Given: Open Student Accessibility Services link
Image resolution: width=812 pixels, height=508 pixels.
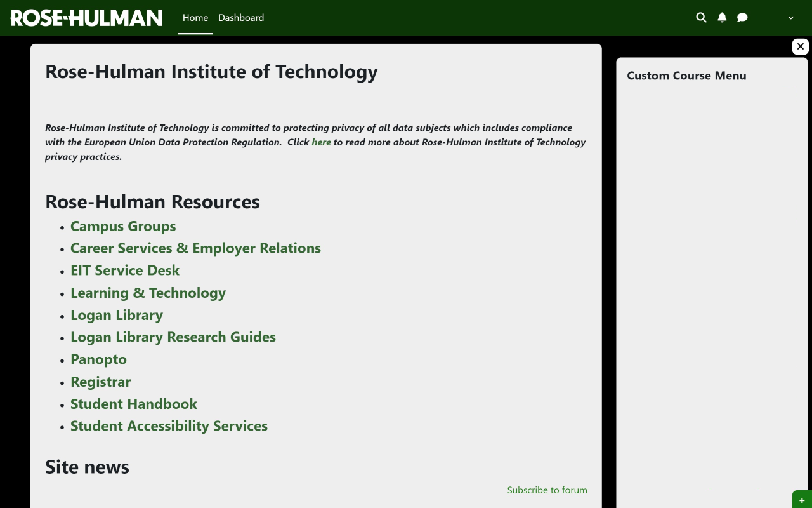Looking at the screenshot, I should point(169,426).
